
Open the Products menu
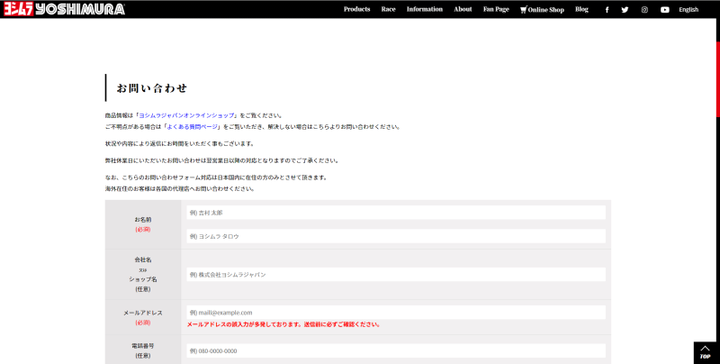[357, 9]
